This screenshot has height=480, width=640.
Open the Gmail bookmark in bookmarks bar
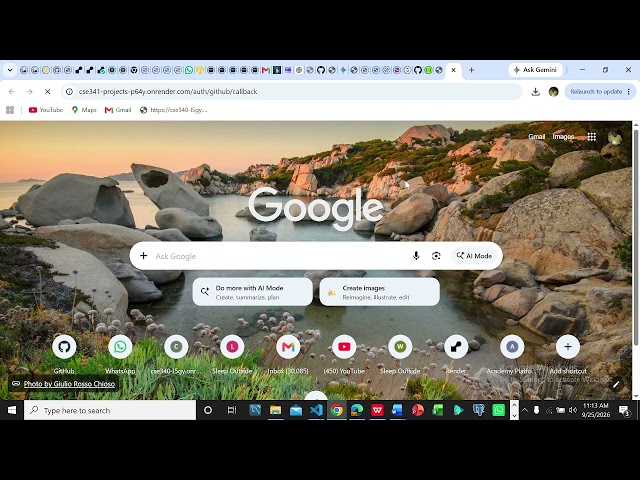[x=118, y=110]
